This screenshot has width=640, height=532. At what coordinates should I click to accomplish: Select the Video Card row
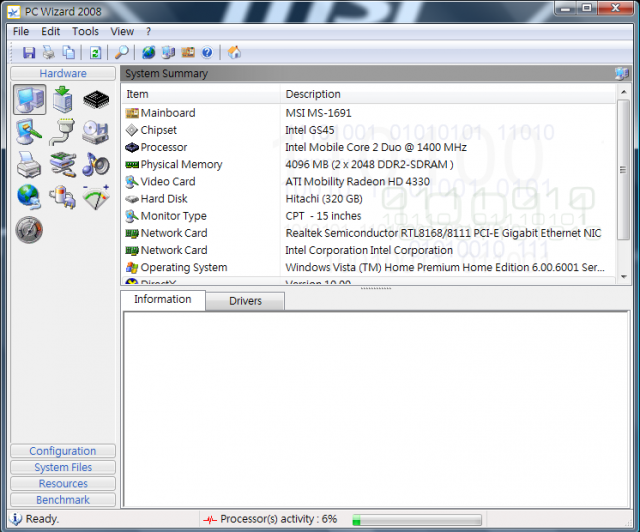point(369,182)
